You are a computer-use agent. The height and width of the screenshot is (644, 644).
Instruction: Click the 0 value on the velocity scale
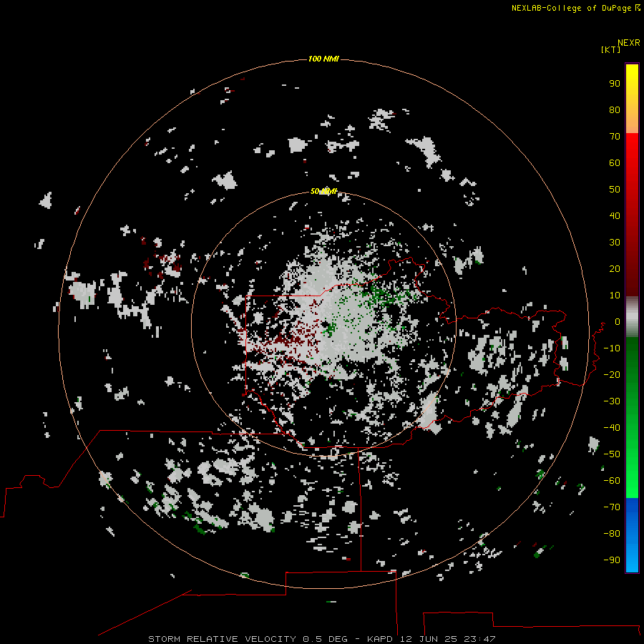(x=618, y=322)
